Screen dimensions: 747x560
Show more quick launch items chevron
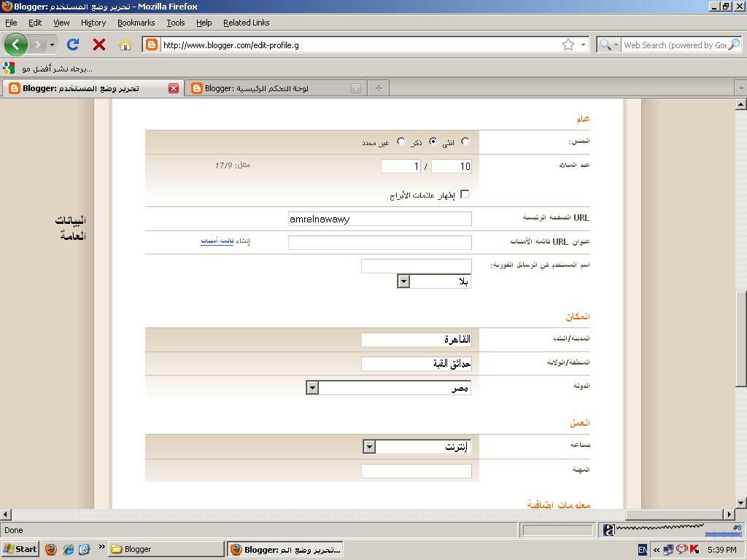(x=101, y=547)
